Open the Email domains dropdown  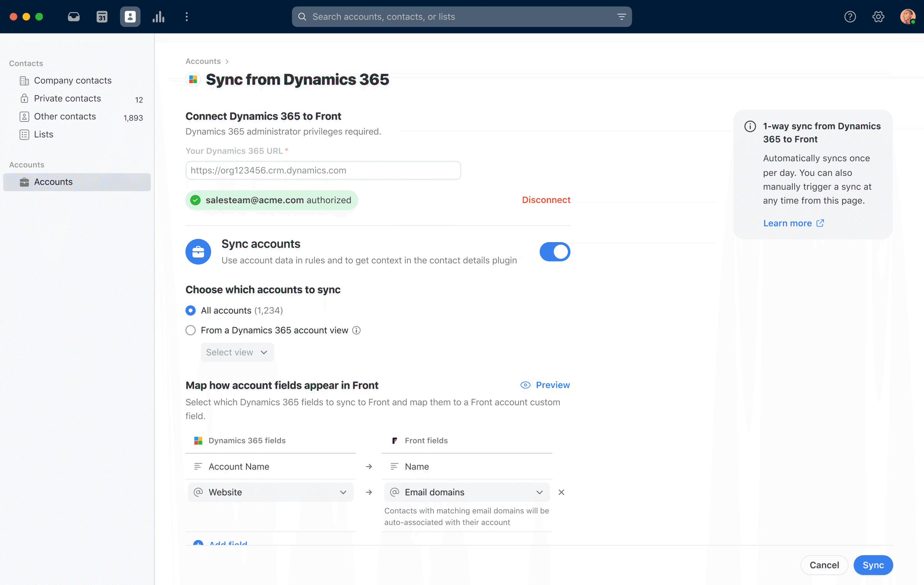point(539,492)
